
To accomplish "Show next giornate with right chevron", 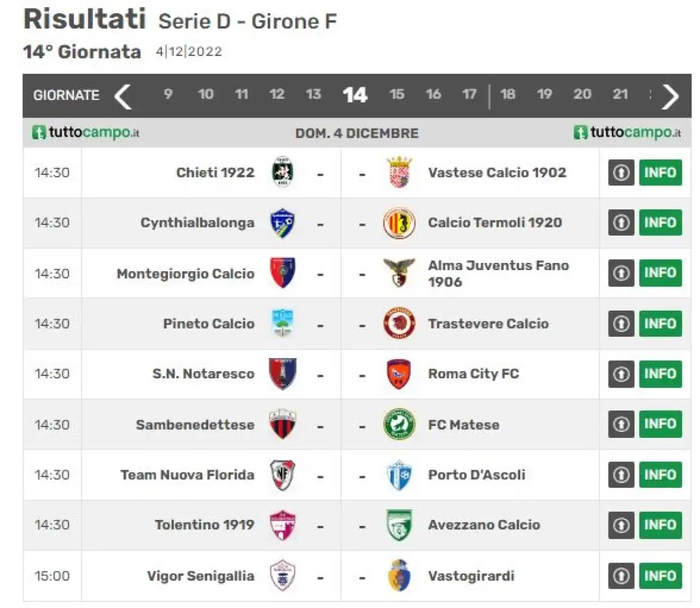I will coord(670,96).
